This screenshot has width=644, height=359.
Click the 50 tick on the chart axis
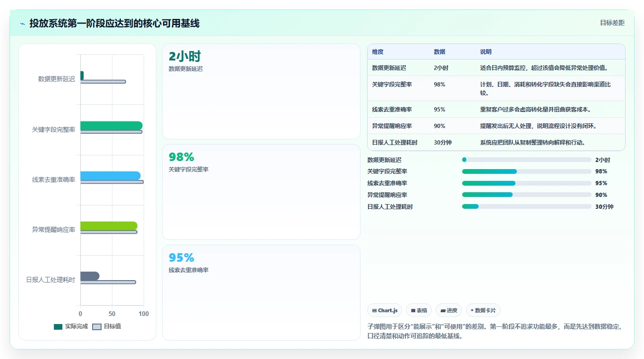(x=112, y=314)
